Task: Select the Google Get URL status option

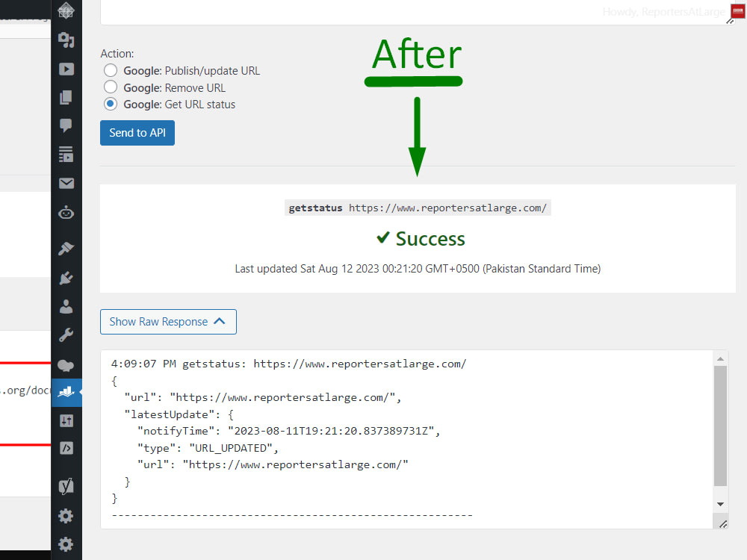Action: pyautogui.click(x=111, y=104)
